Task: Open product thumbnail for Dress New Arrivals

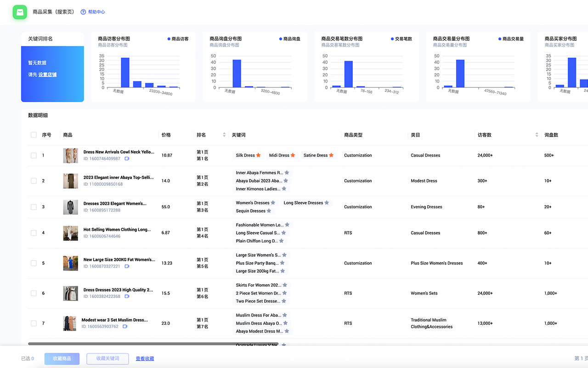Action: 70,155
